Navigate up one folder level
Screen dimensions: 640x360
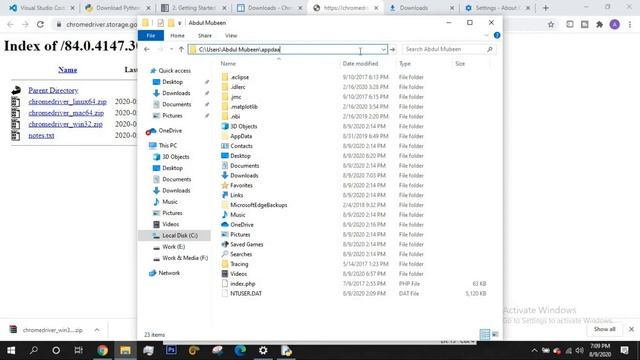point(181,49)
